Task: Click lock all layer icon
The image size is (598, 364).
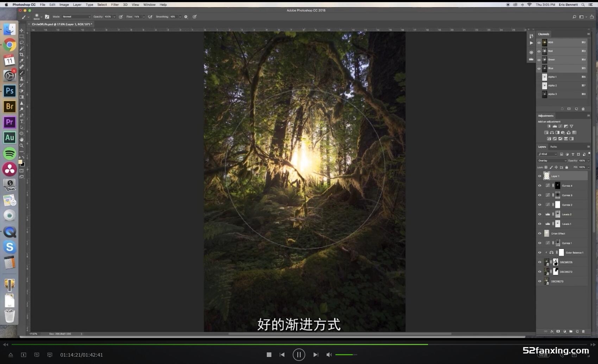Action: (566, 167)
